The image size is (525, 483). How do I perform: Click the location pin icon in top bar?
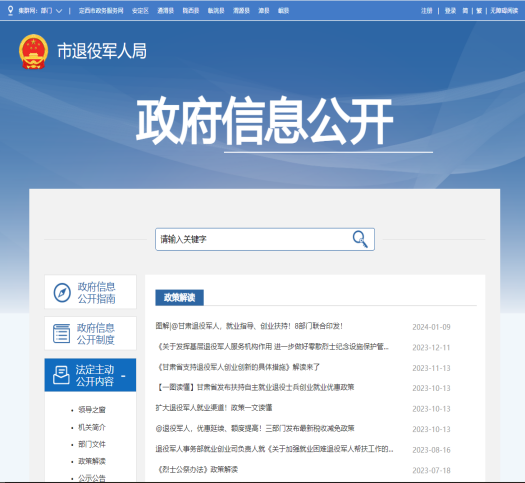10,10
